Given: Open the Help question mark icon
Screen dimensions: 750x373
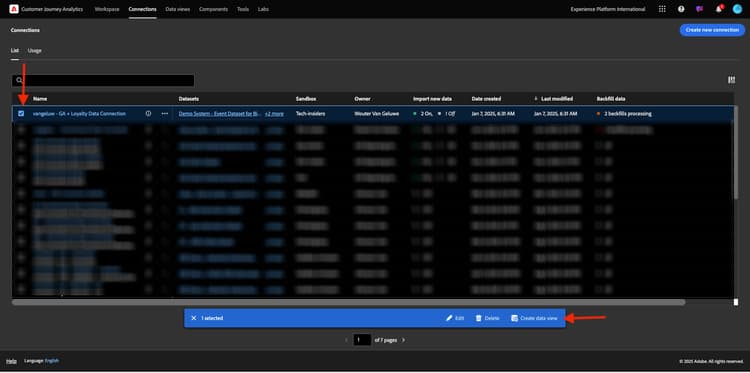Looking at the screenshot, I should (681, 9).
